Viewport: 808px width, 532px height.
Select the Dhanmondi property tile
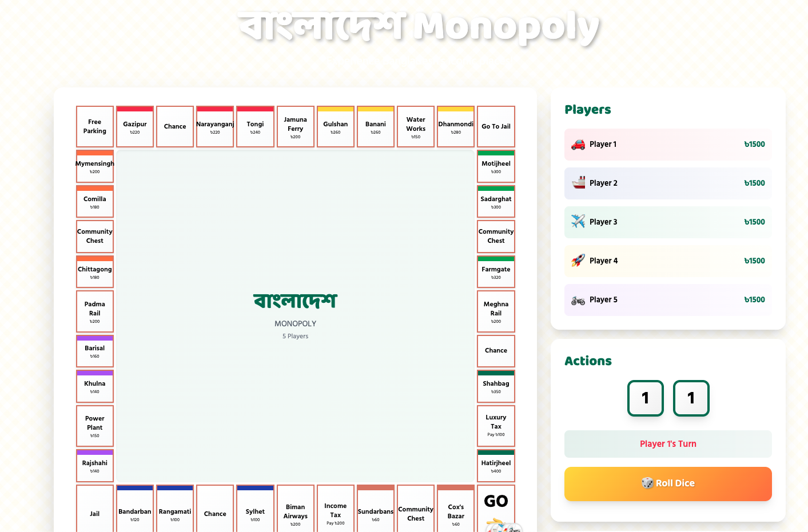pyautogui.click(x=456, y=127)
